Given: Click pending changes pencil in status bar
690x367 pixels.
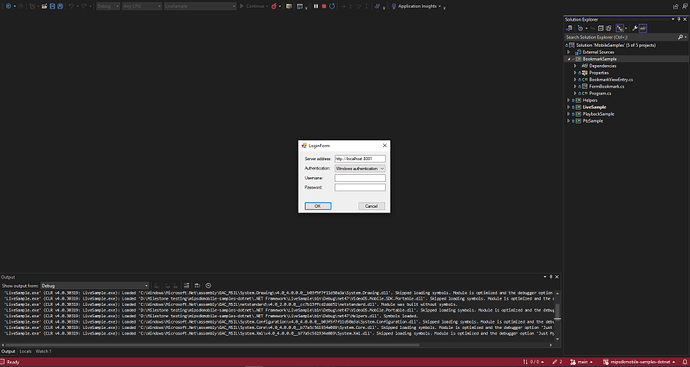Looking at the screenshot, I should (557, 362).
